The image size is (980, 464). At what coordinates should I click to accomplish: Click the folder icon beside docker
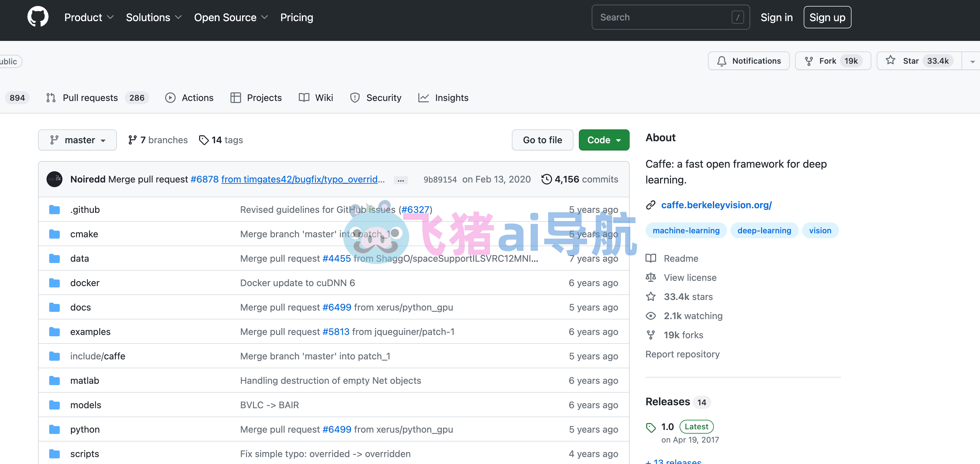[x=54, y=283]
